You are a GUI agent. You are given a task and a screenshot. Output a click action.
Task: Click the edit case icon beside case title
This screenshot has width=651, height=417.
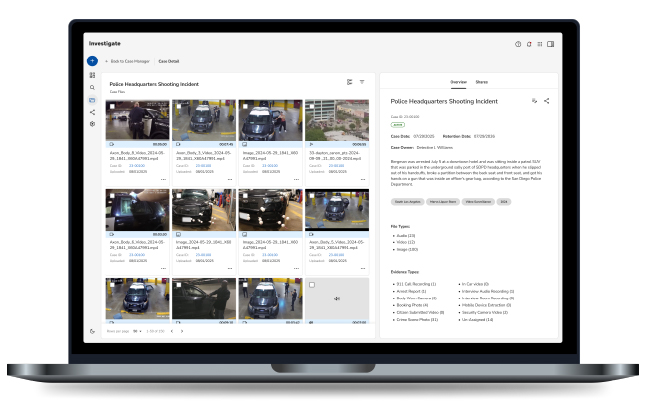coord(534,101)
